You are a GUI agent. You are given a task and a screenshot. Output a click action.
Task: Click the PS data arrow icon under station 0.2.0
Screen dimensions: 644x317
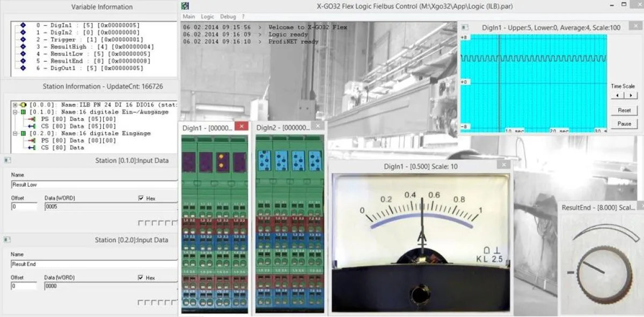click(32, 140)
